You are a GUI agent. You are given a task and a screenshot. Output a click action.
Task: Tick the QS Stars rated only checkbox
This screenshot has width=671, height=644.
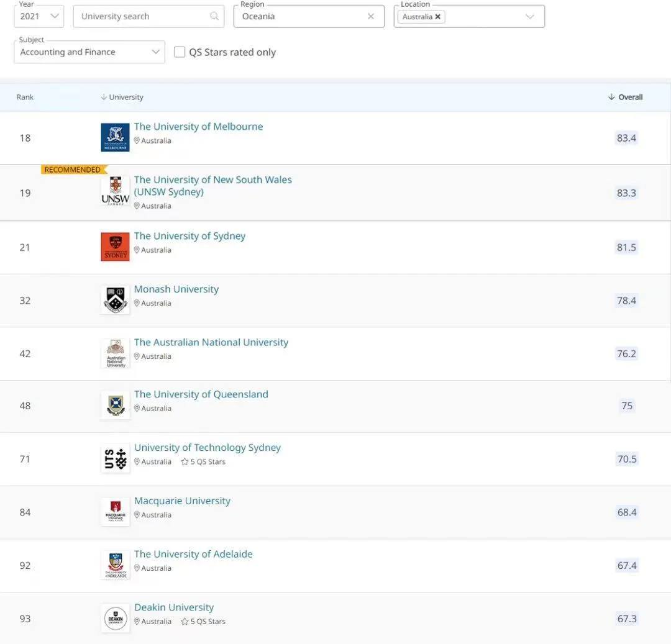point(180,52)
